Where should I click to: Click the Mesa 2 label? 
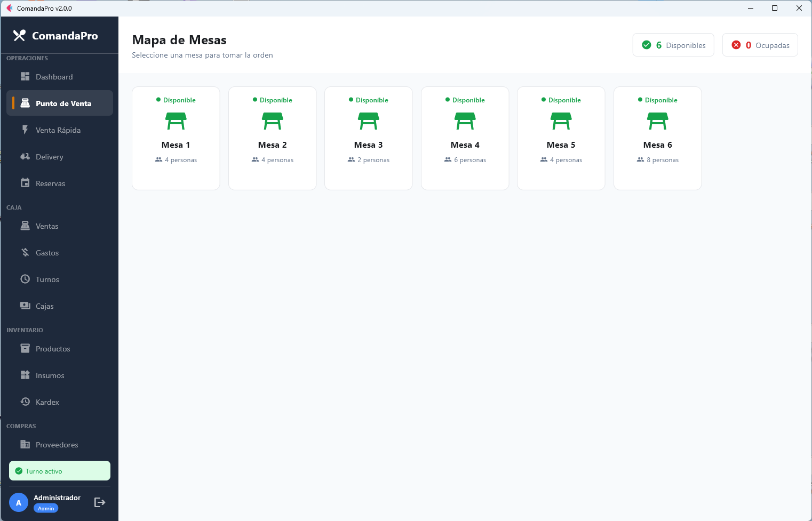[x=273, y=145]
